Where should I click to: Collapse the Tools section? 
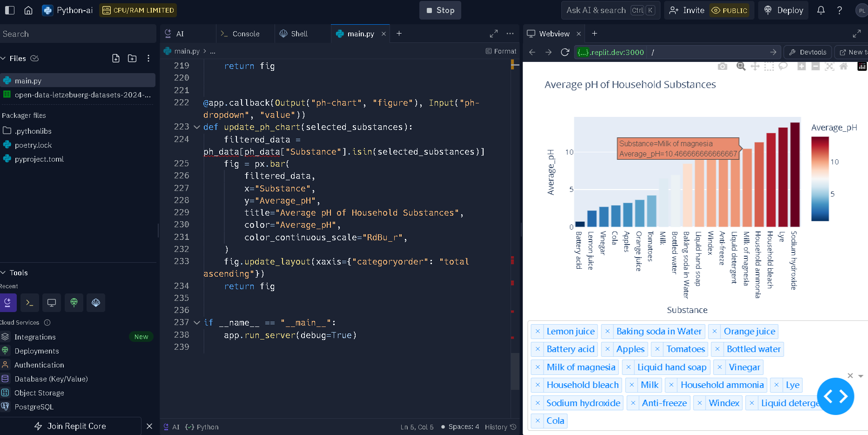coord(3,272)
